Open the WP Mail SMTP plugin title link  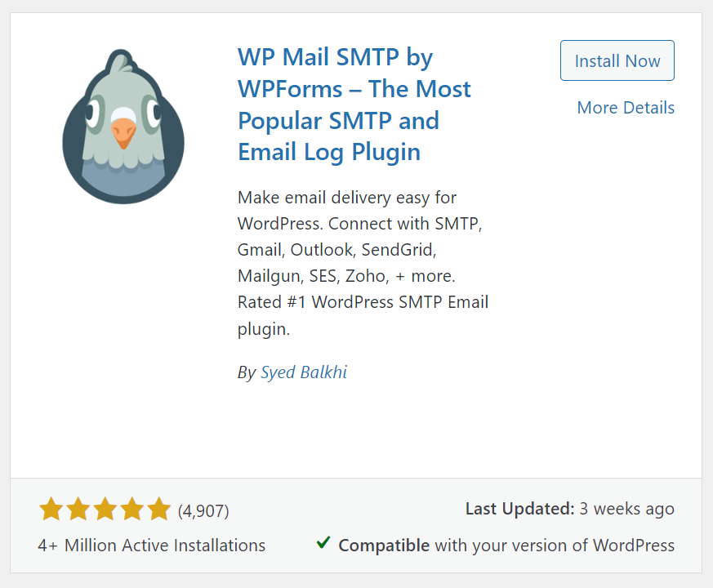pyautogui.click(x=354, y=105)
